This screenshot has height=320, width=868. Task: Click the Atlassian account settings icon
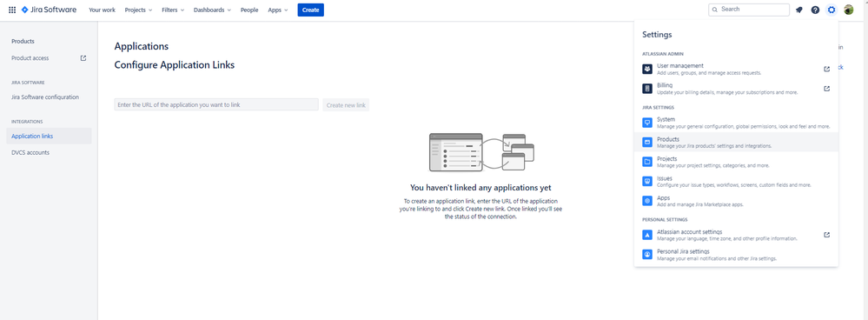tap(647, 235)
